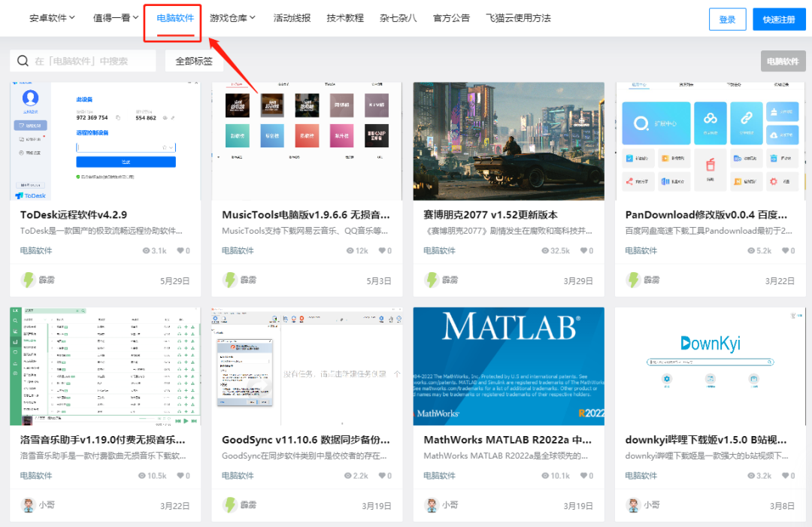This screenshot has width=812, height=527.
Task: Like the GoodSync post heart icon
Action: click(x=382, y=476)
